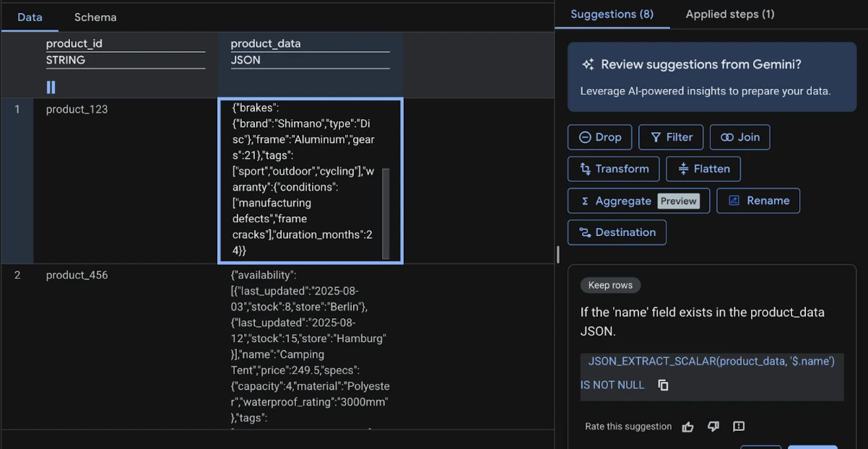Click the suggestion description about the 'name' field

703,322
